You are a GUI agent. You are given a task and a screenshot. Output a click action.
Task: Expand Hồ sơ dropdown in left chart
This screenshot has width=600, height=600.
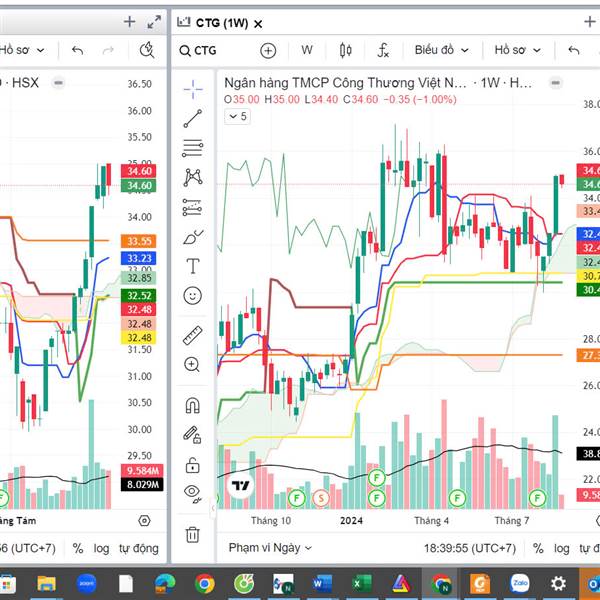(x=22, y=50)
